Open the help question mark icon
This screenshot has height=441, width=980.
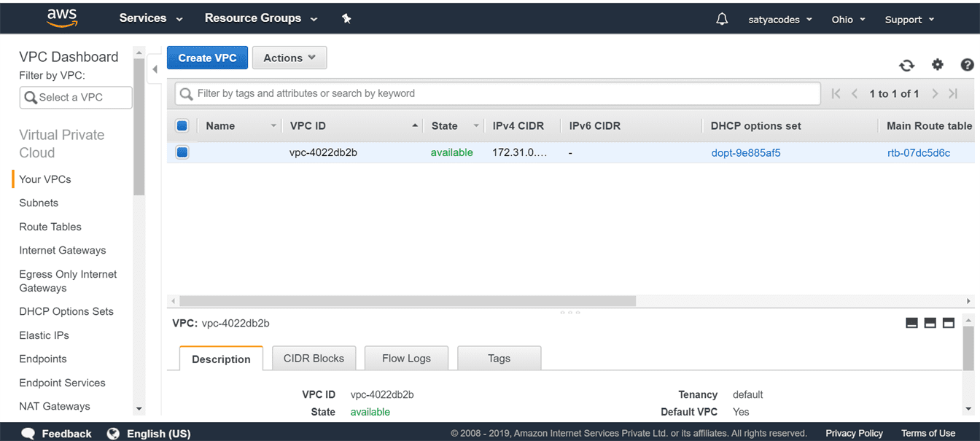coord(967,65)
